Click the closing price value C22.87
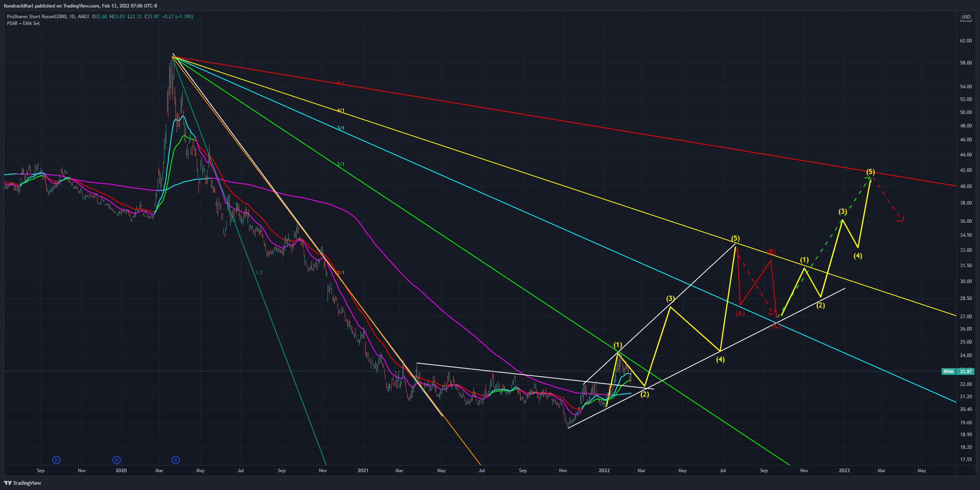The height and width of the screenshot is (490, 980). pyautogui.click(x=152, y=17)
